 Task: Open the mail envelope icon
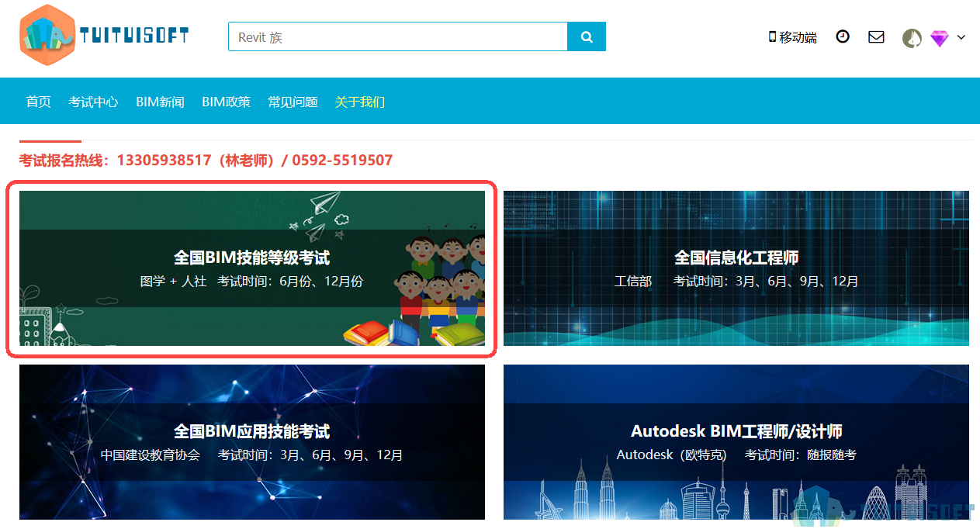tap(876, 36)
